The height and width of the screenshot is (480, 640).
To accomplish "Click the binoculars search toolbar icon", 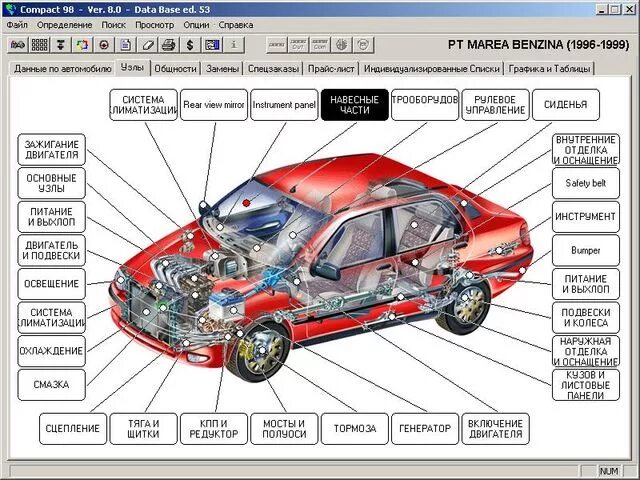I will [x=18, y=44].
